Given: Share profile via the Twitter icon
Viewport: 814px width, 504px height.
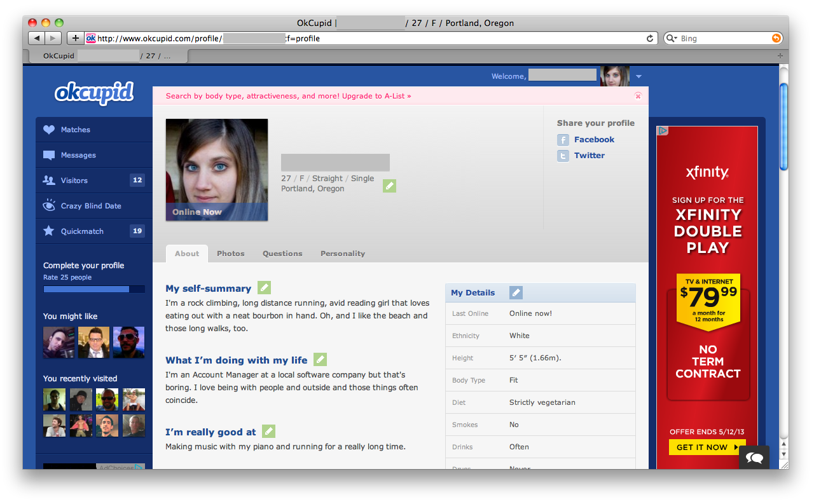Looking at the screenshot, I should click(x=563, y=156).
